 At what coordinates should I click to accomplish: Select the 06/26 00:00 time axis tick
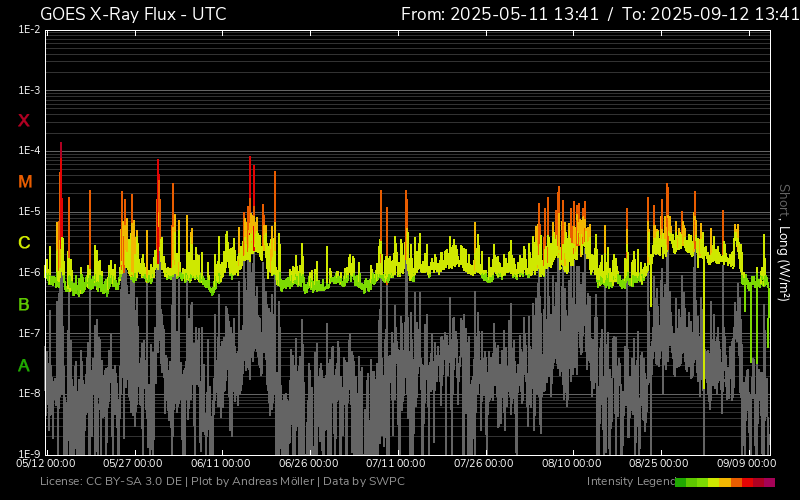[x=308, y=464]
